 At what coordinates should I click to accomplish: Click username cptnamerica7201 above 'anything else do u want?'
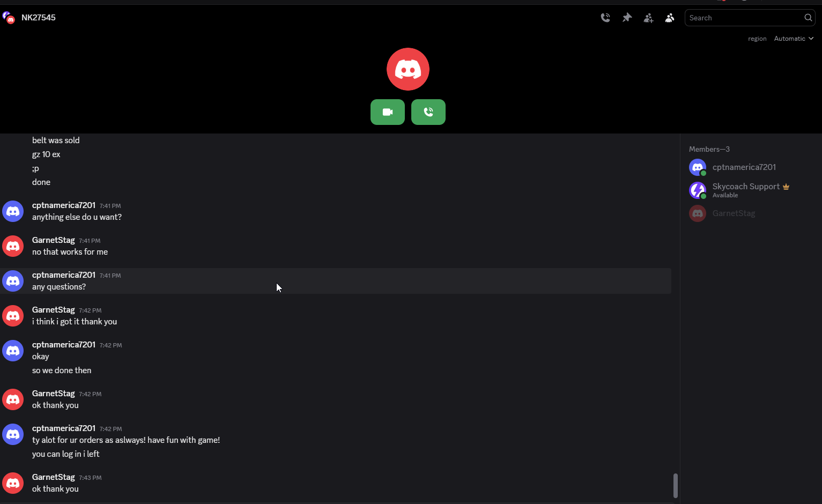pyautogui.click(x=64, y=205)
